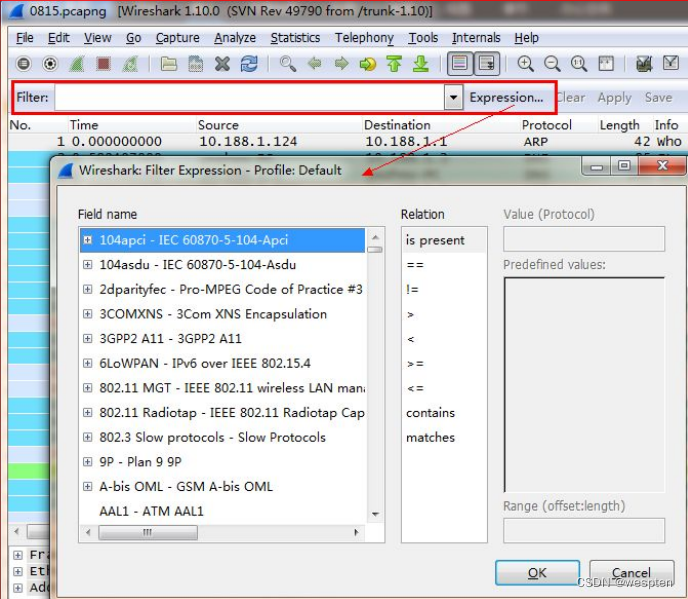Restart the running capture icon
Viewport: 688px width, 599px height.
pos(130,64)
